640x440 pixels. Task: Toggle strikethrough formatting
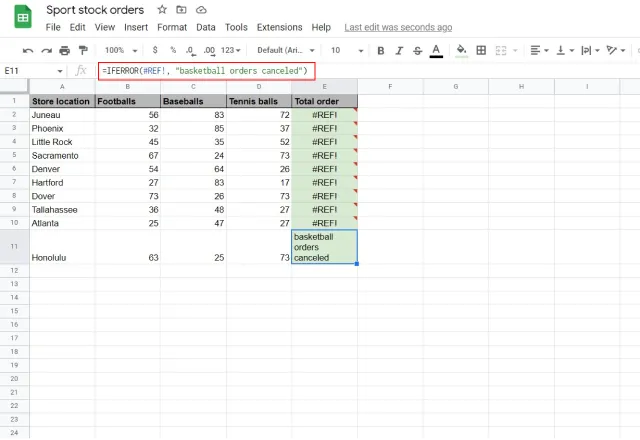(417, 51)
